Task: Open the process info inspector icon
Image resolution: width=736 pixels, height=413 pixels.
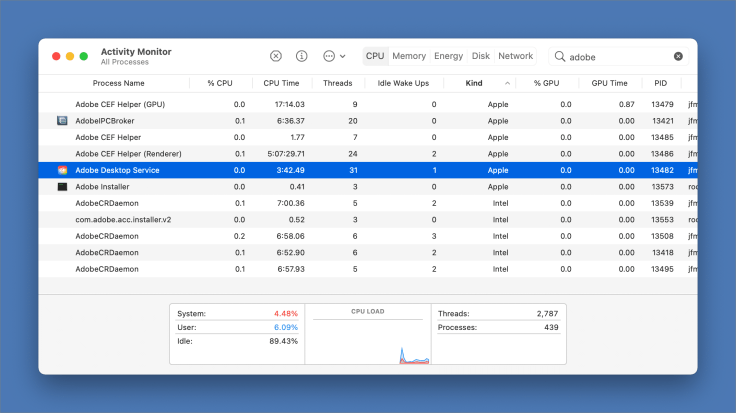Action: pyautogui.click(x=301, y=56)
